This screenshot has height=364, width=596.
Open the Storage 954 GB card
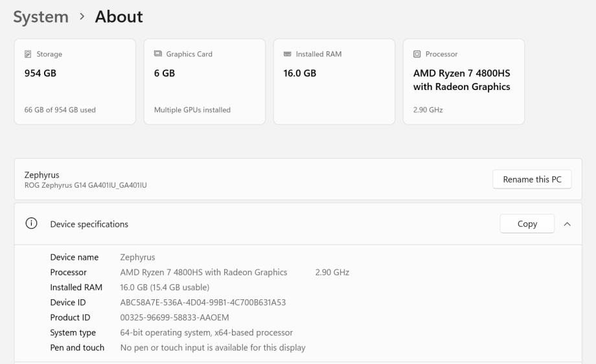[75, 82]
